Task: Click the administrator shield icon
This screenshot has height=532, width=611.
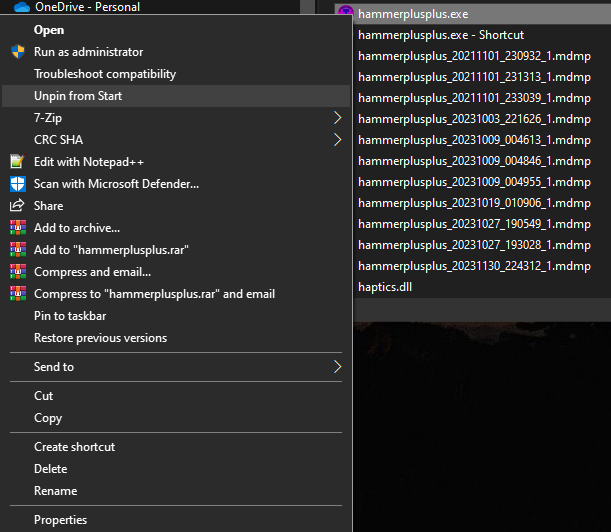Action: click(18, 51)
